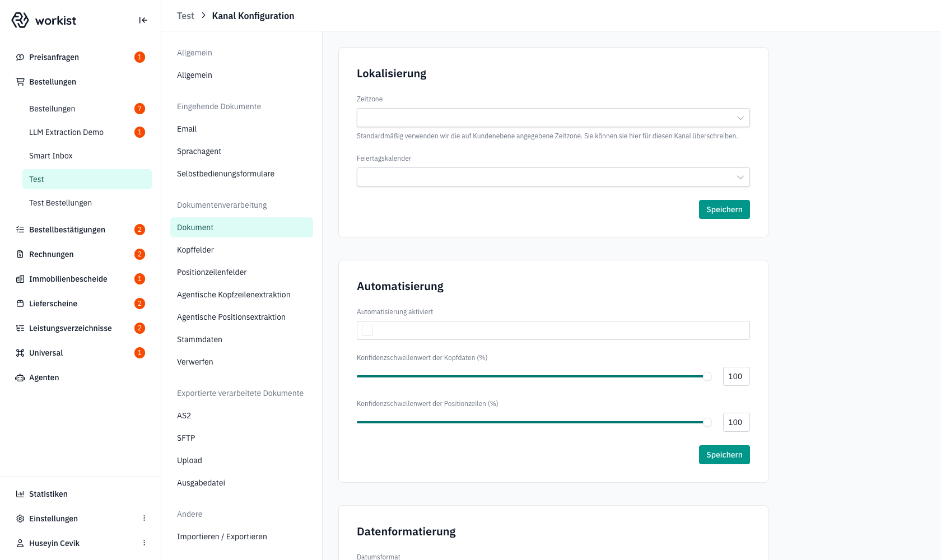Image resolution: width=941 pixels, height=560 pixels.
Task: Open the Smart Inbox channel
Action: click(x=87, y=156)
